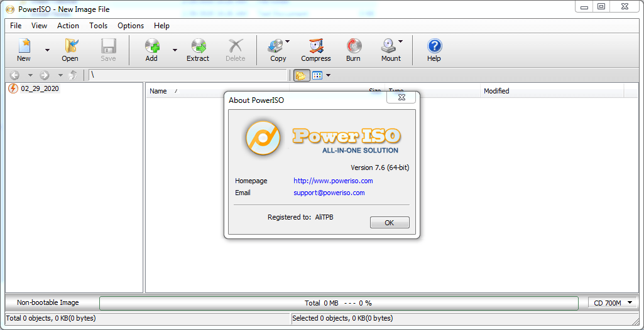Click OK in About PowerISO dialog
The width and height of the screenshot is (644, 330).
(390, 223)
